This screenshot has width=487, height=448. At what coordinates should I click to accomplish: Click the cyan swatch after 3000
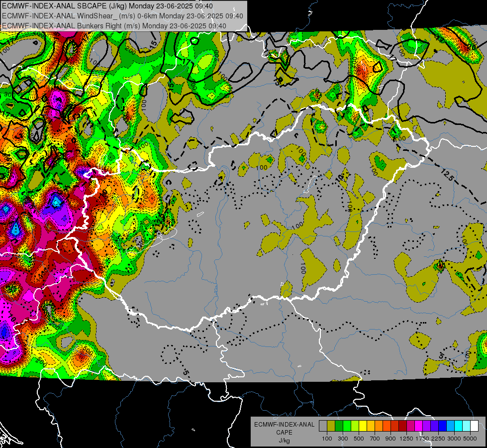pos(459,426)
